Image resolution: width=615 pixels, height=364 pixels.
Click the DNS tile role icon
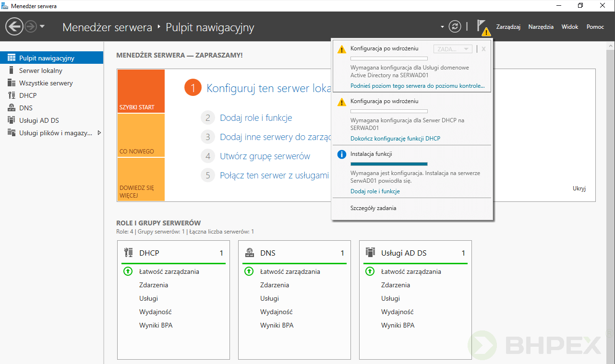249,252
